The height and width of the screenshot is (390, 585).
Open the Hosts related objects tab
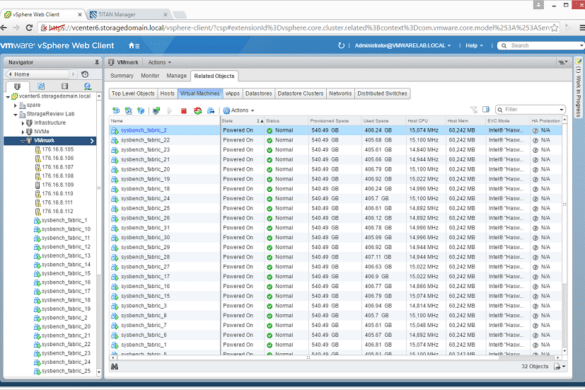pos(167,93)
